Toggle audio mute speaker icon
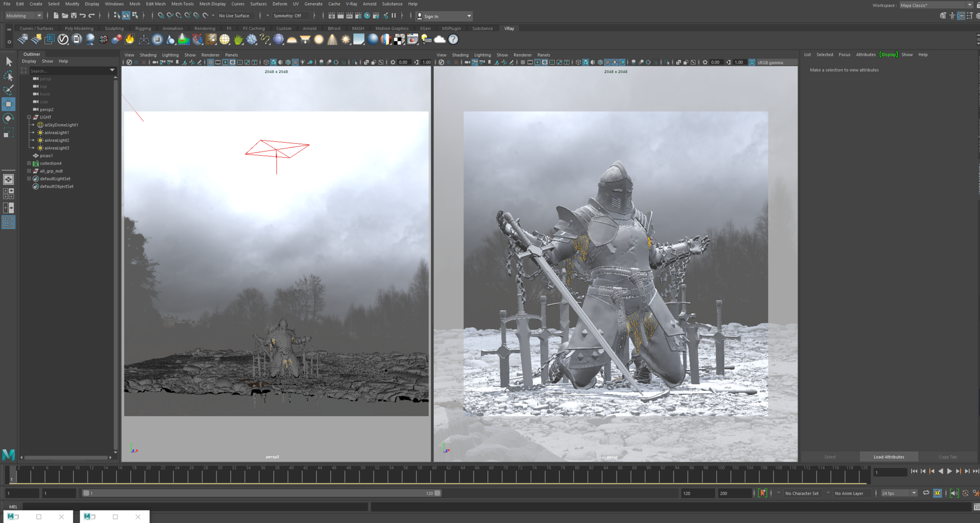Image resolution: width=980 pixels, height=523 pixels. pyautogui.click(x=954, y=493)
